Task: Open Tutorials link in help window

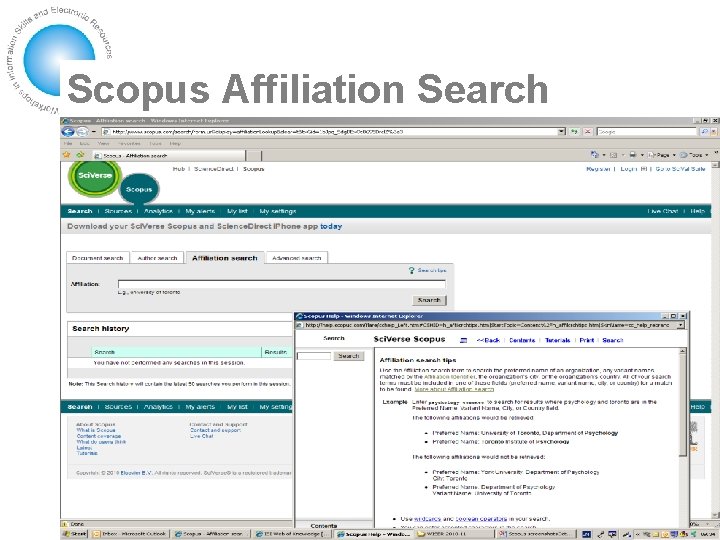Action: [557, 340]
